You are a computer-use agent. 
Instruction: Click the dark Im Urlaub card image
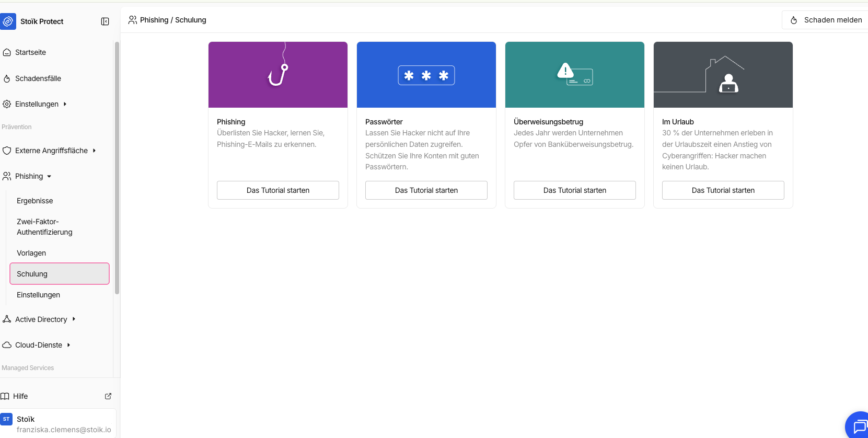pyautogui.click(x=723, y=75)
